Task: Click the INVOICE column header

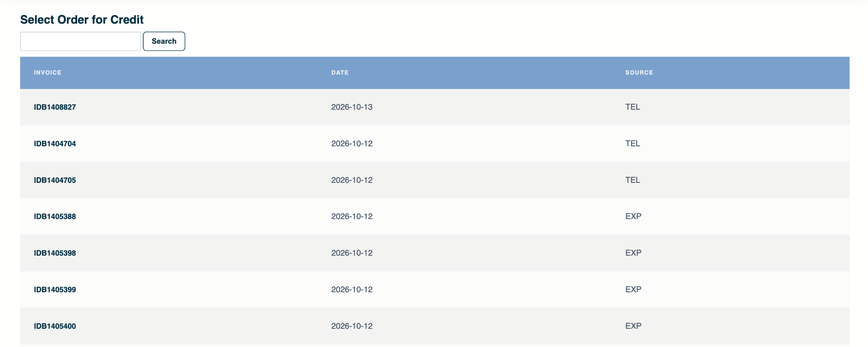Action: pyautogui.click(x=47, y=73)
